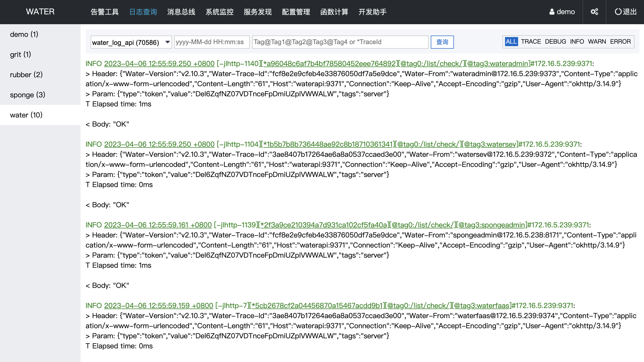
Task: Open the 告警工具 menu
Action: pos(104,12)
